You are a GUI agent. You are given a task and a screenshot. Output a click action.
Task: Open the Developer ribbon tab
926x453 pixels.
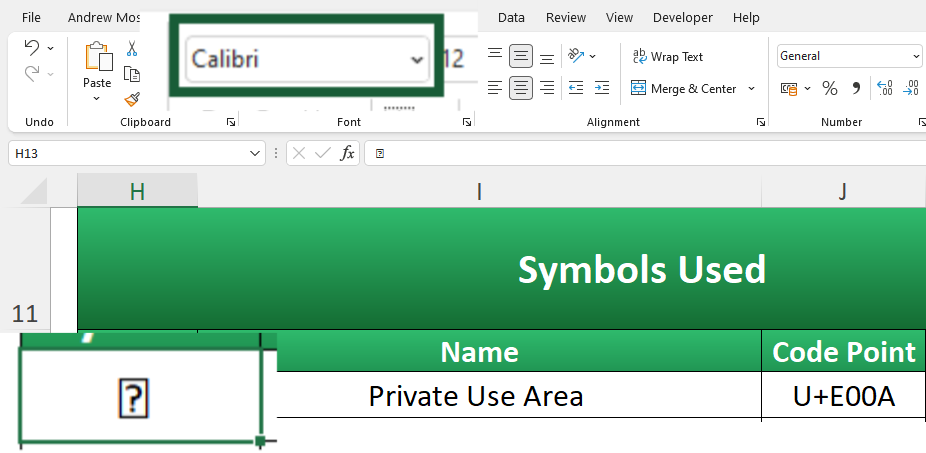click(x=683, y=18)
